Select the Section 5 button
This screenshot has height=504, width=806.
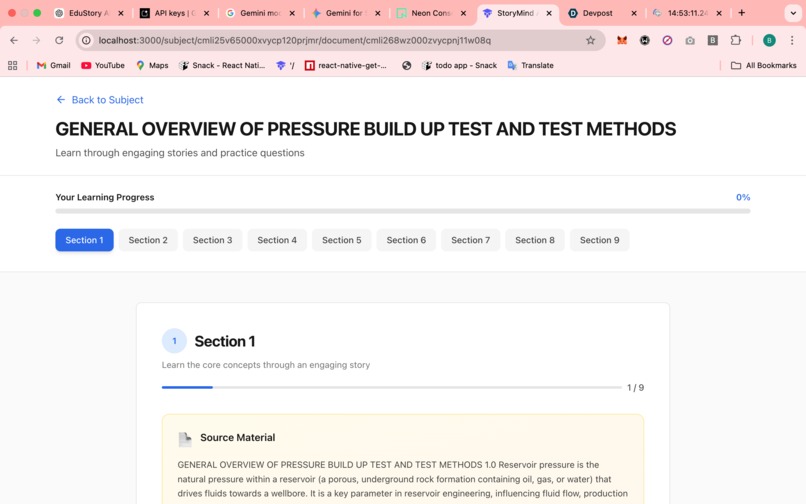(342, 240)
